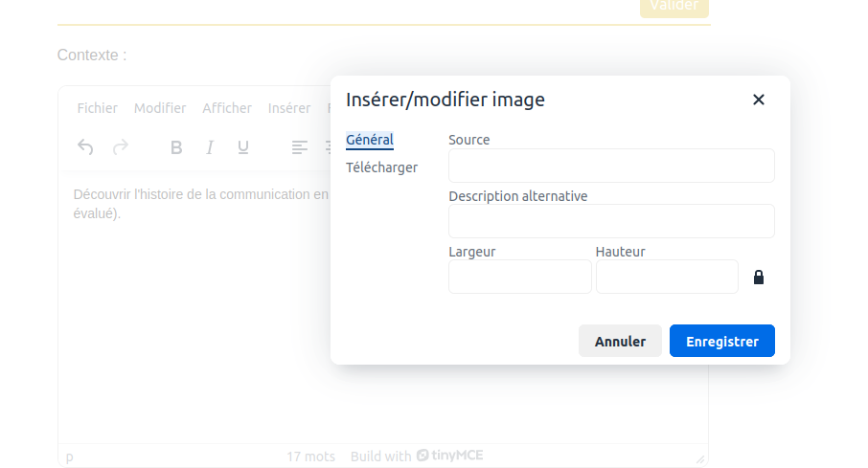Close the Insérer/modifier image dialog
This screenshot has width=868, height=468.
pos(759,100)
